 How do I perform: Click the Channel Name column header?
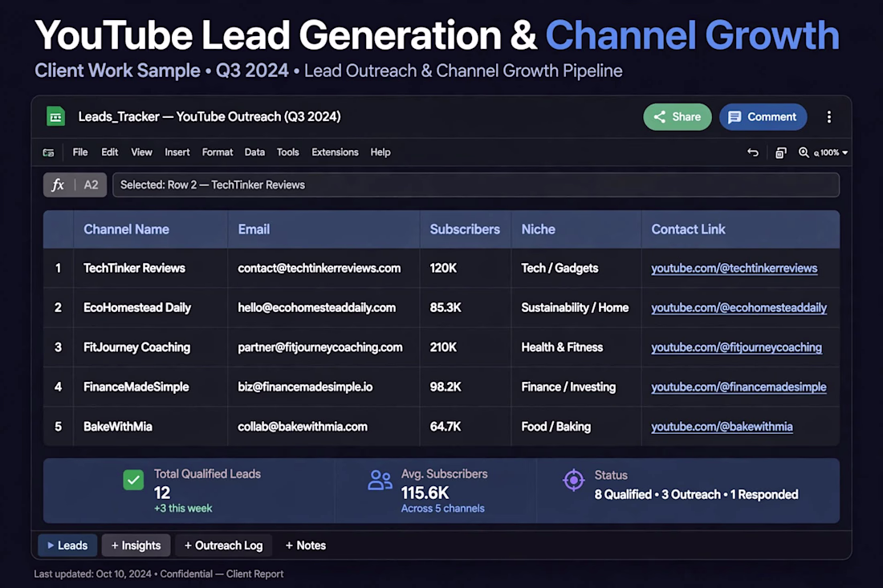point(150,229)
